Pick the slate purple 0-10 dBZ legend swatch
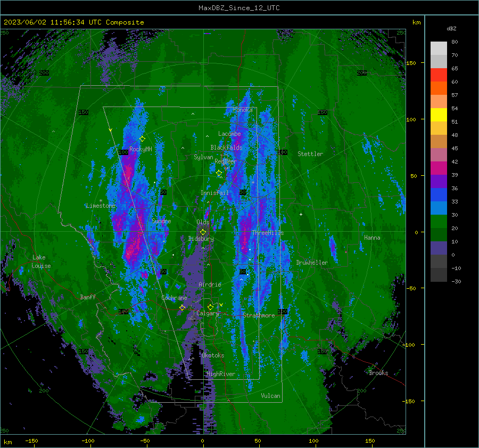Image resolution: width=479 pixels, height=448 pixels. (439, 248)
